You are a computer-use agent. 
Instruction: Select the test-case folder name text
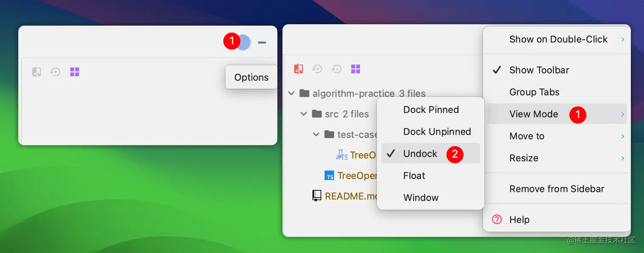(x=357, y=135)
